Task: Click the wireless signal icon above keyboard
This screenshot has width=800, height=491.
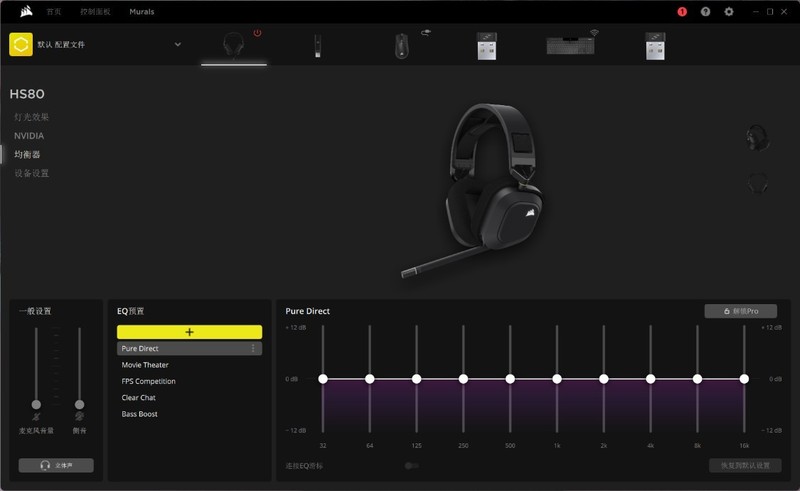Action: (x=594, y=33)
